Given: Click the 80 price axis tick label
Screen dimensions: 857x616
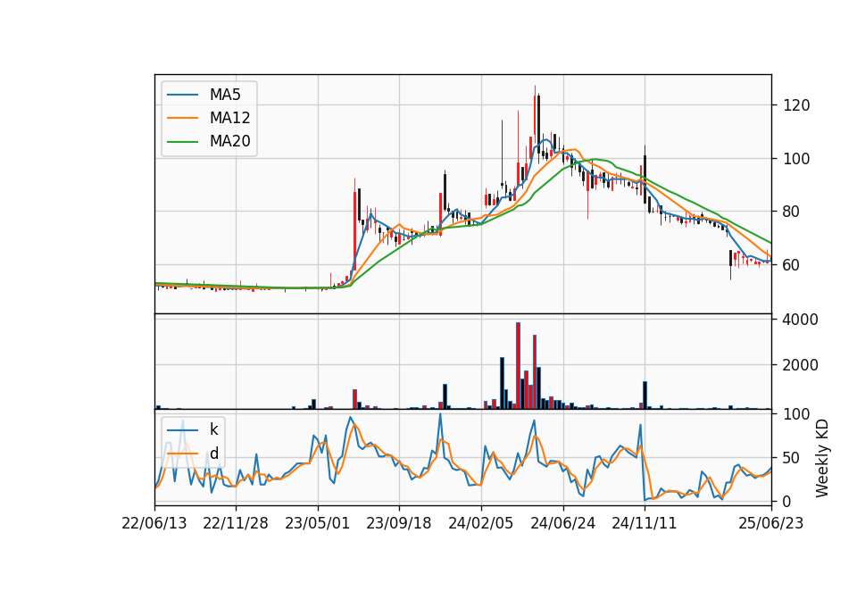Looking at the screenshot, I should (x=792, y=212).
